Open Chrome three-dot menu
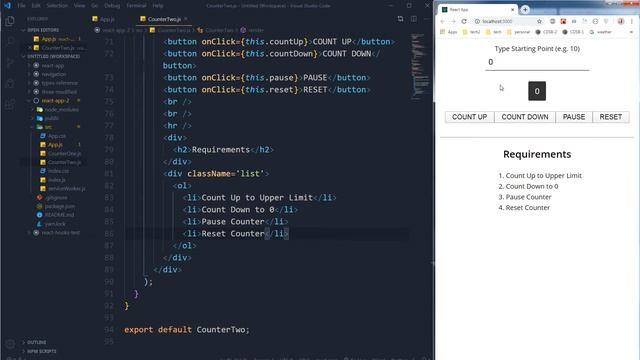 coord(632,21)
